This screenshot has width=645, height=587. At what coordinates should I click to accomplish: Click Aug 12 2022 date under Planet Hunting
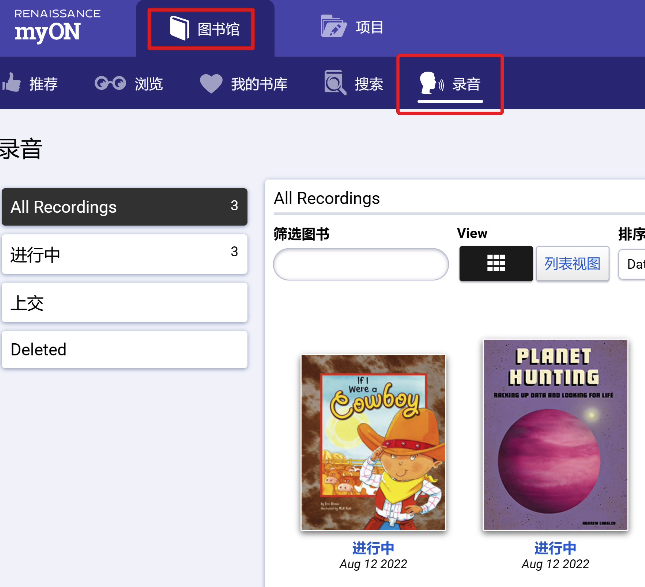tap(555, 564)
